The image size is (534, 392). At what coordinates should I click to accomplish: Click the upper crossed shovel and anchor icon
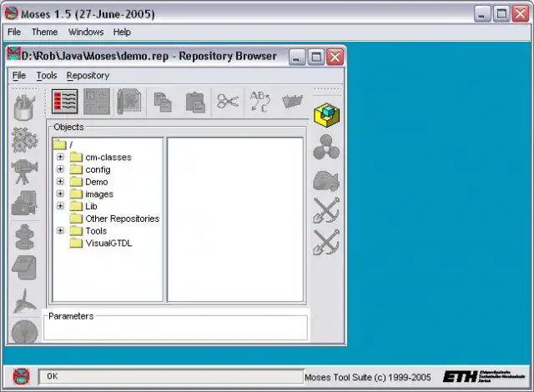click(x=326, y=210)
